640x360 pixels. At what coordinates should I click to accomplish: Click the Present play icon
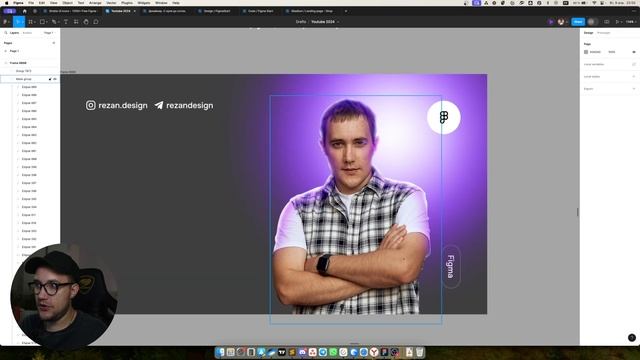point(617,22)
